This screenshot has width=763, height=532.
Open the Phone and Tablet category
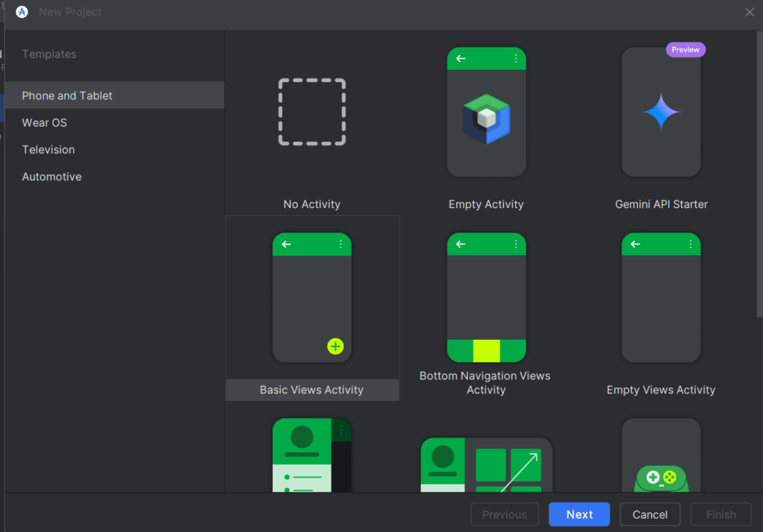67,95
